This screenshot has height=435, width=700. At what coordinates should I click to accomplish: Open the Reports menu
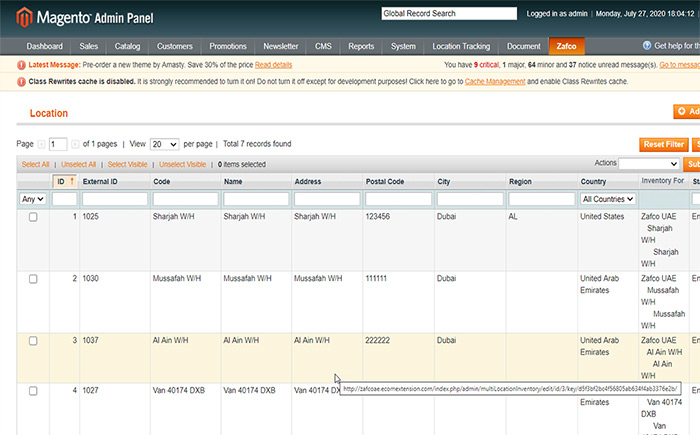(361, 46)
